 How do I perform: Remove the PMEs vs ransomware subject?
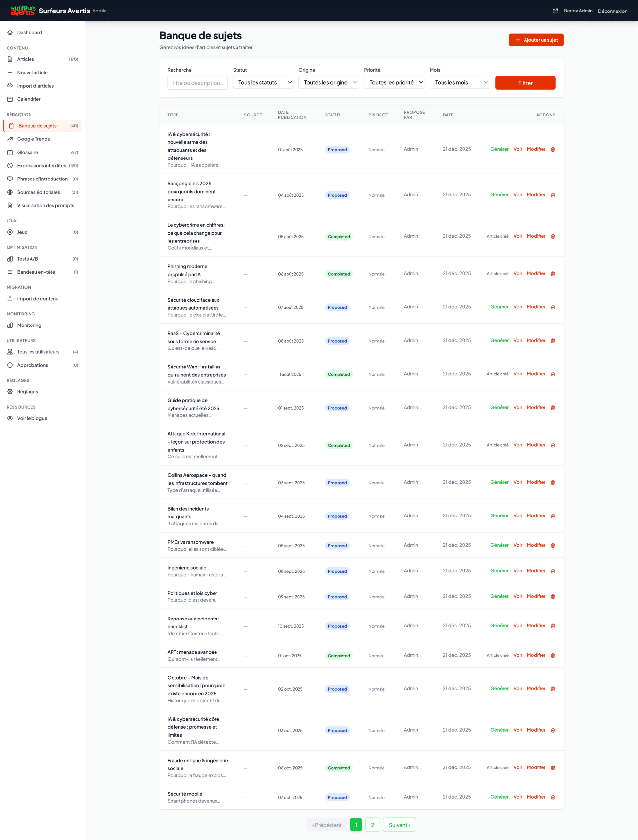pyautogui.click(x=553, y=546)
